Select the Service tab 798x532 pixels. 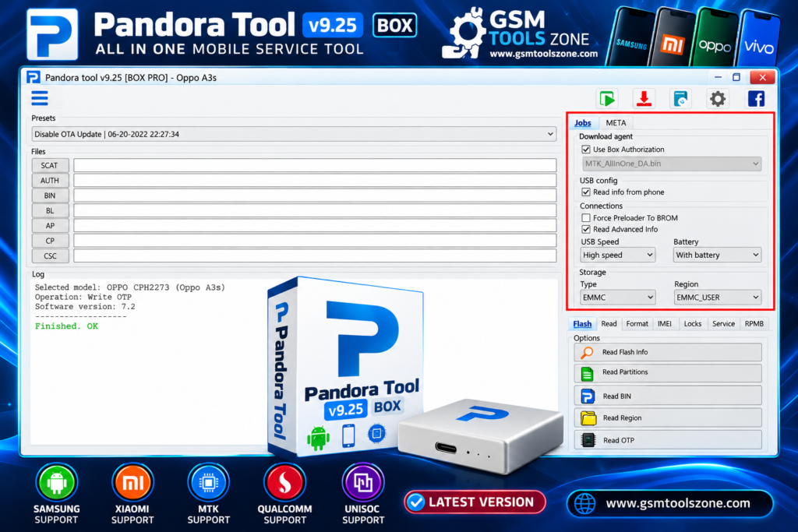(x=723, y=323)
